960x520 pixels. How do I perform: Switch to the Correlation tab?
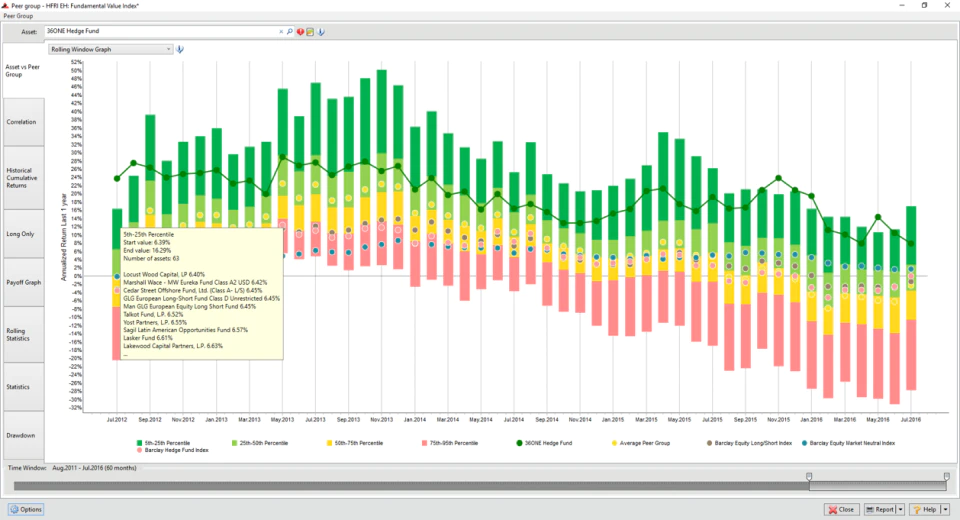pyautogui.click(x=23, y=122)
